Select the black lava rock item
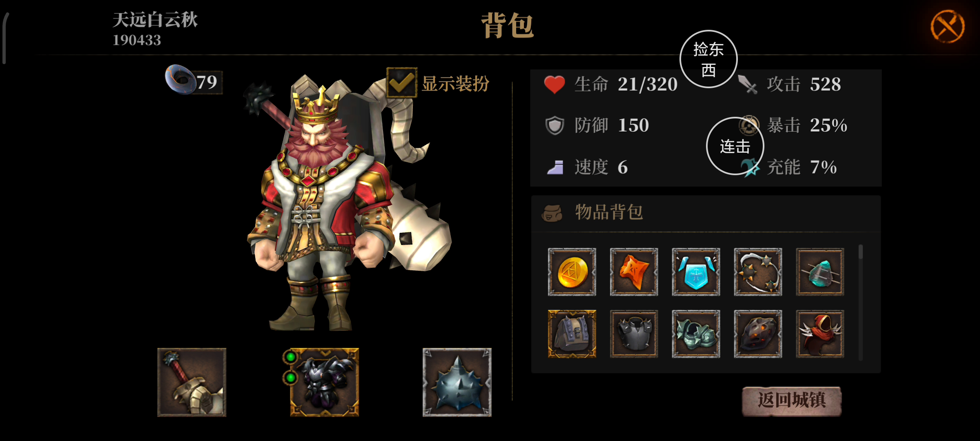Viewport: 980px width, 441px height. (x=758, y=334)
